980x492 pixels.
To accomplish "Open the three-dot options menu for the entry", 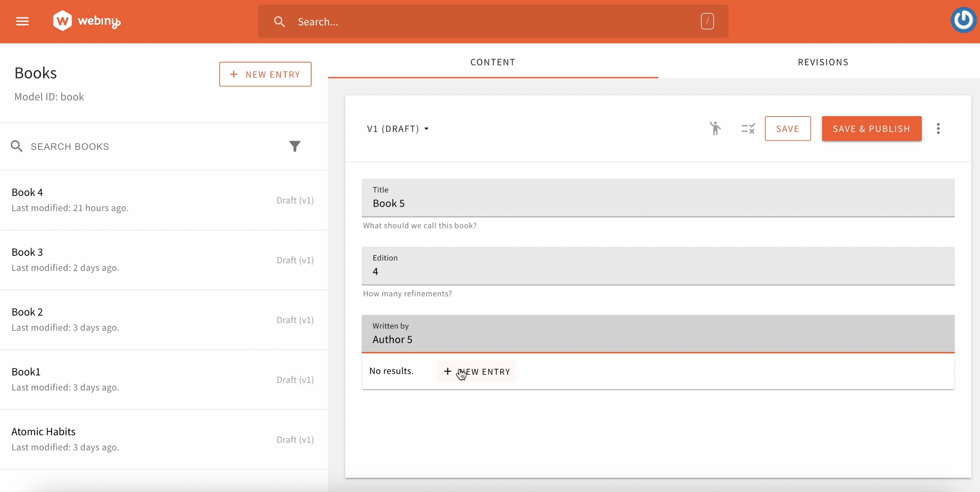I will coord(939,128).
